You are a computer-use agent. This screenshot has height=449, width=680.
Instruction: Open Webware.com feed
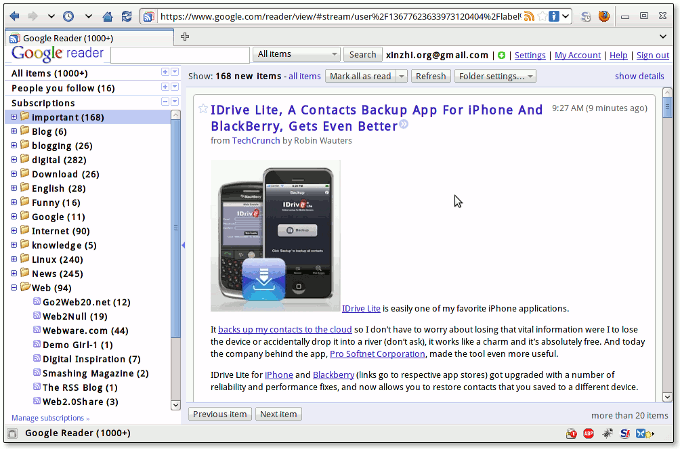coord(85,331)
